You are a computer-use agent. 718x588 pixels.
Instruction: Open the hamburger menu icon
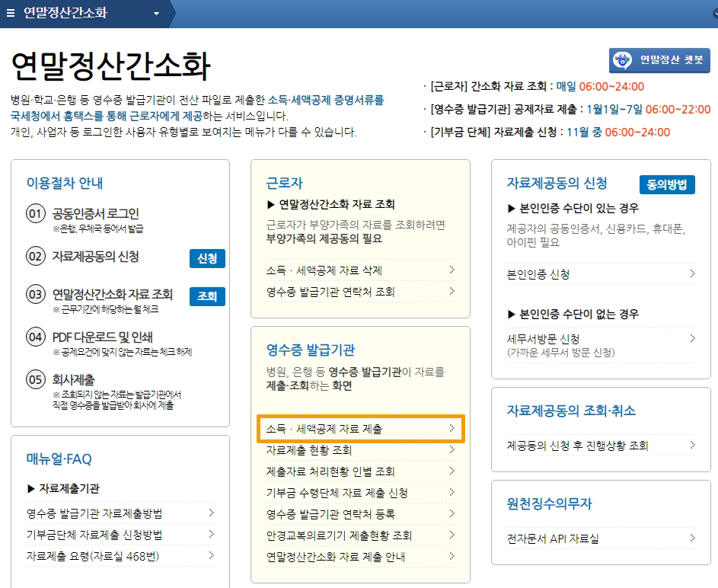pos(11,13)
